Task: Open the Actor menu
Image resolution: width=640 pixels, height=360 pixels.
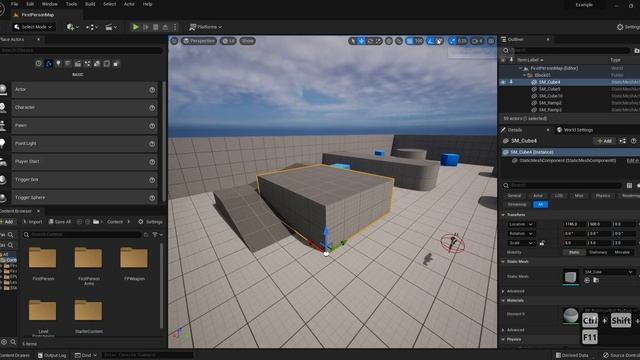Action: (129, 4)
